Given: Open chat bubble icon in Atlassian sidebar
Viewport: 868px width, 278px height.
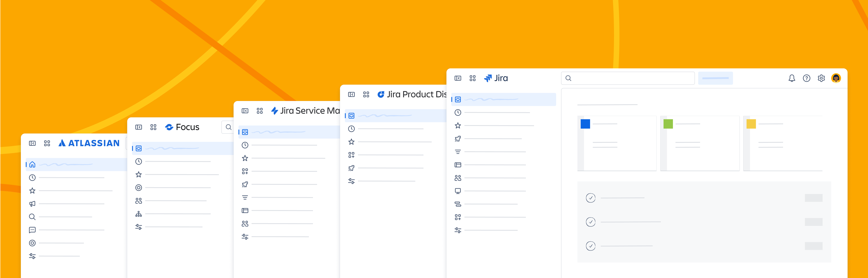Looking at the screenshot, I should tap(32, 230).
